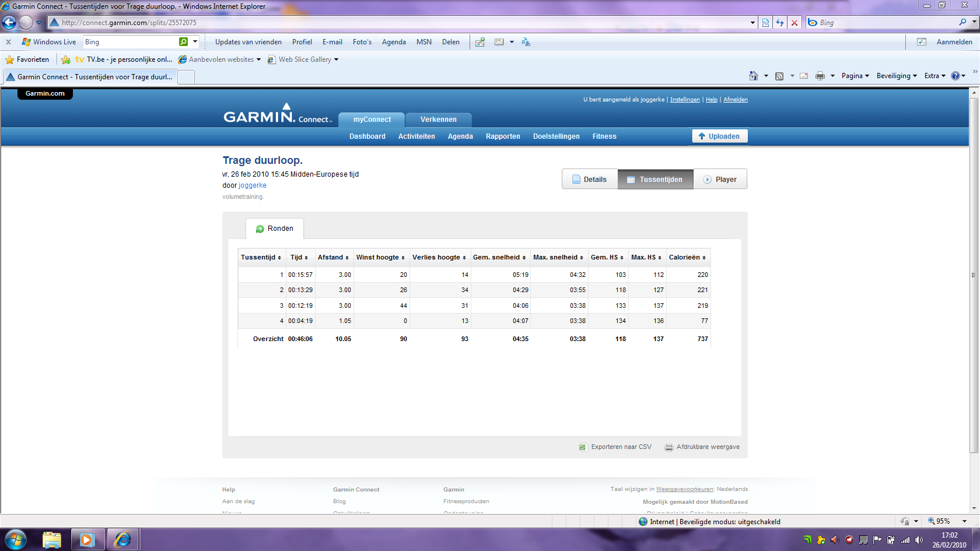
Task: Click the mail envelope icon in Live toolbar
Action: point(499,42)
